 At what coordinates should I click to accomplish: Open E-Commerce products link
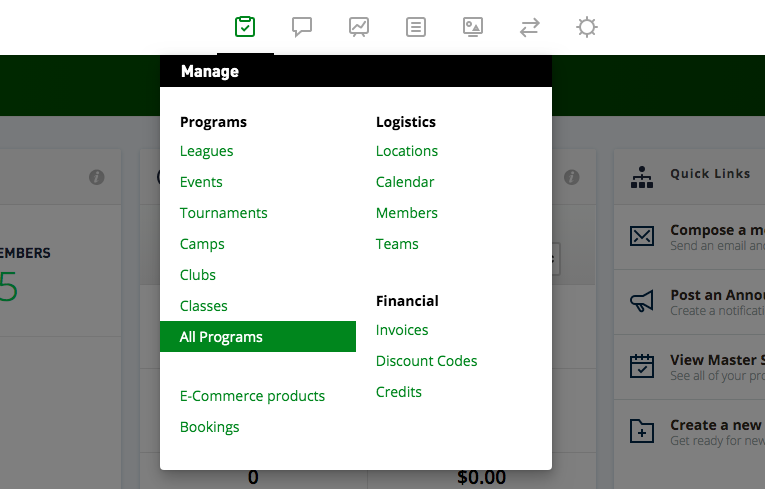coord(252,396)
